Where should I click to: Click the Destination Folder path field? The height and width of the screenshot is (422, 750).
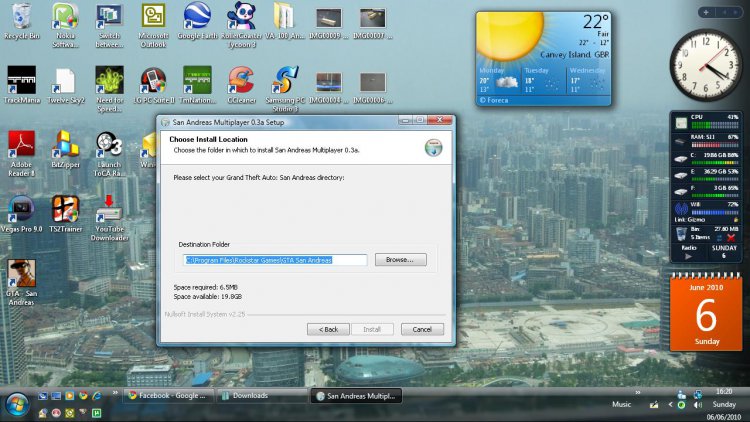pos(276,260)
